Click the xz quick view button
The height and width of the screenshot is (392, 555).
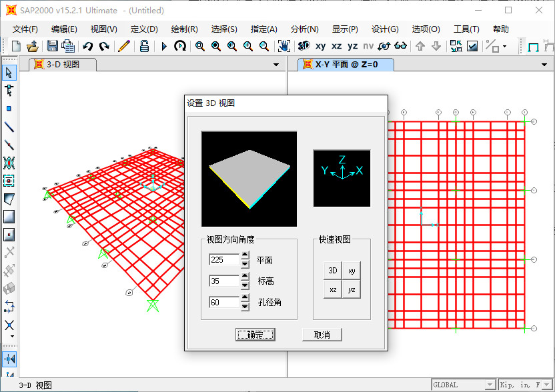[333, 289]
